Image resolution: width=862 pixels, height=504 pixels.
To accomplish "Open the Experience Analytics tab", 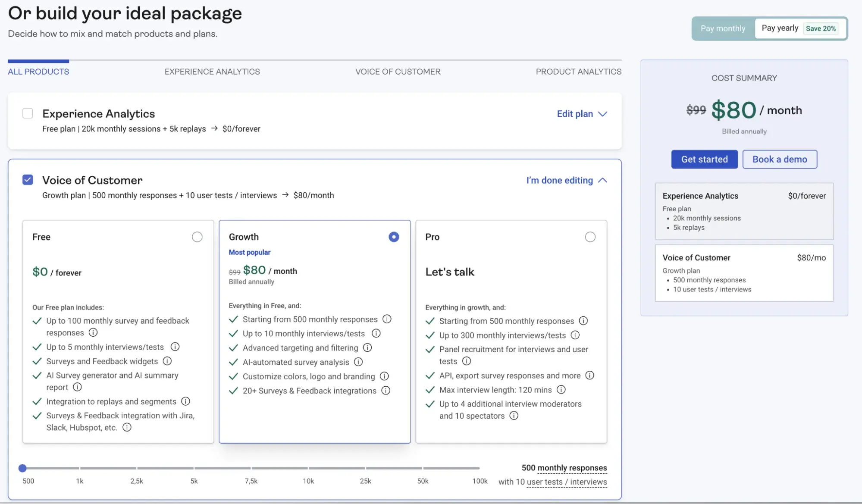I will (212, 72).
